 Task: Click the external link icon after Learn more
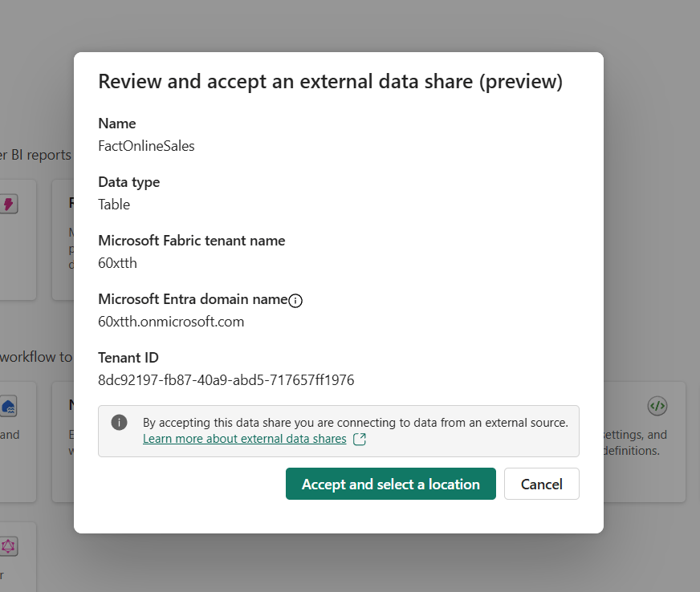(x=360, y=440)
